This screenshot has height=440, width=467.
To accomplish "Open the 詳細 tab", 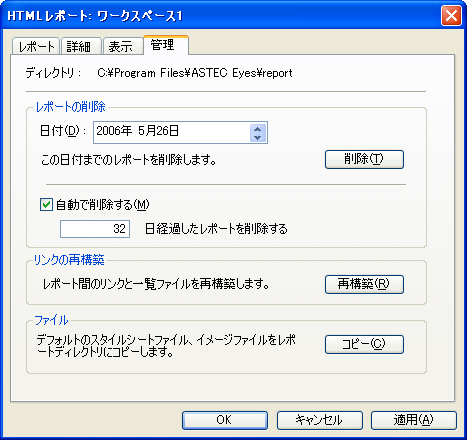I will 81,46.
